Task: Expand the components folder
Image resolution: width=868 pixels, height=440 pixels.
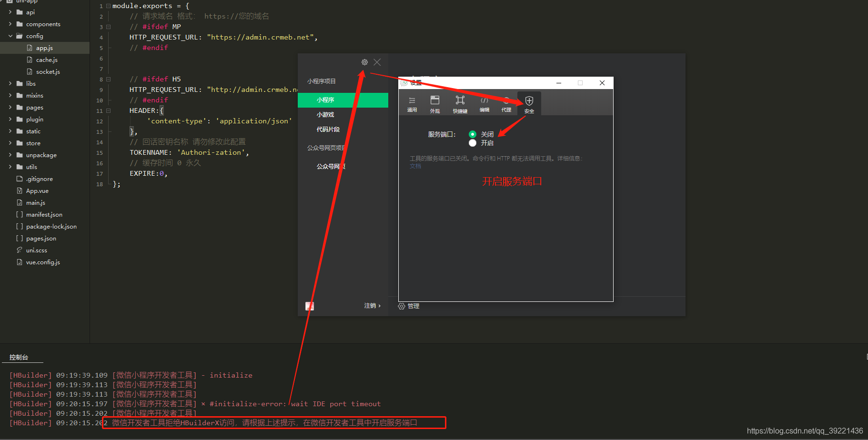Action: point(10,24)
